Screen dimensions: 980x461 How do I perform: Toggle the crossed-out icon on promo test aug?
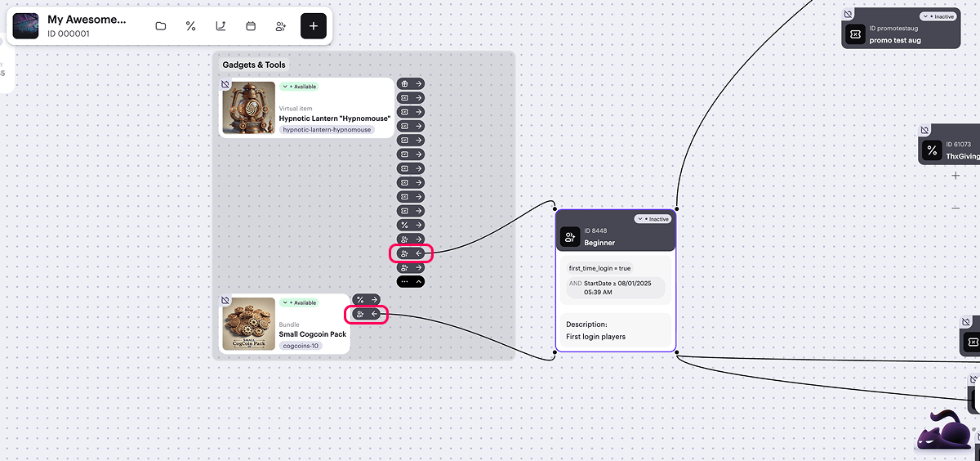point(848,14)
